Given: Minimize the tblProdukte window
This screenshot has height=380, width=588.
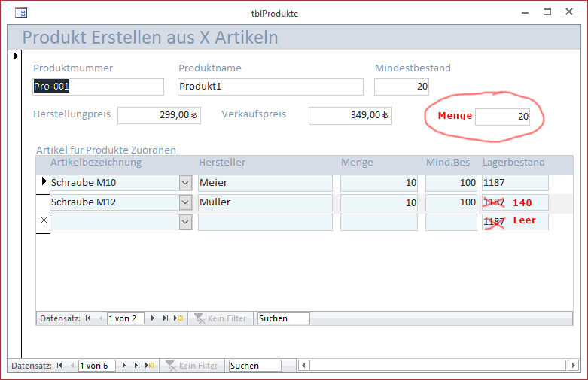Looking at the screenshot, I should click(525, 12).
